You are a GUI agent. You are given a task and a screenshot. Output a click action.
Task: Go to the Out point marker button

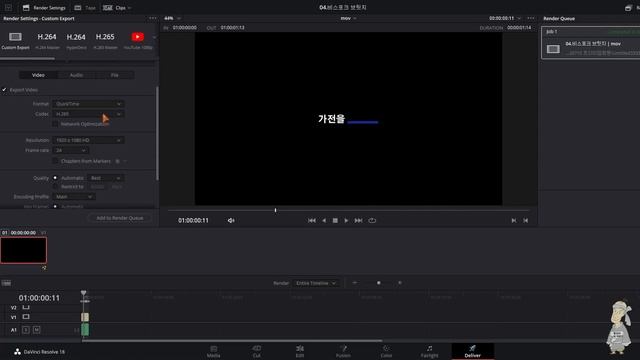[526, 220]
